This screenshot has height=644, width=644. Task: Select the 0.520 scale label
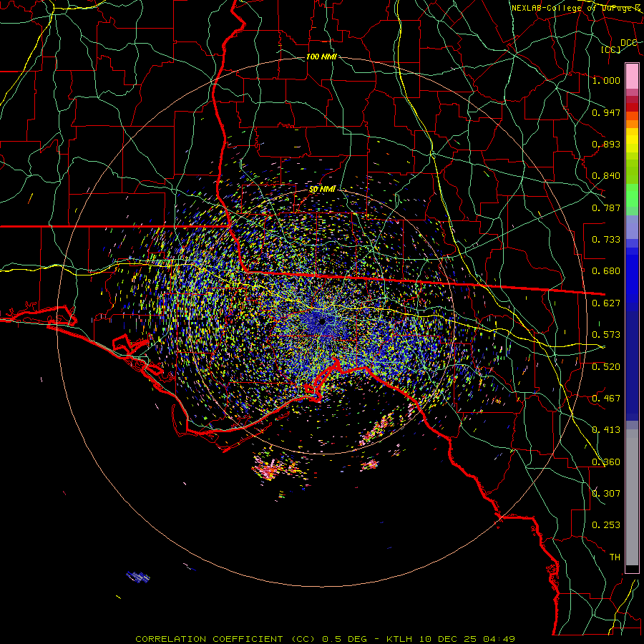click(606, 367)
